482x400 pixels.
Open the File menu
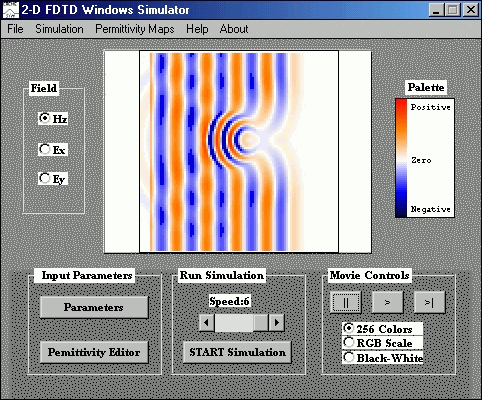15,29
